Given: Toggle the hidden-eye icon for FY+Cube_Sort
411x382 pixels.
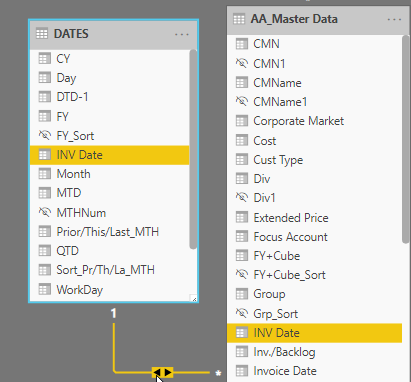Looking at the screenshot, I should coord(242,274).
